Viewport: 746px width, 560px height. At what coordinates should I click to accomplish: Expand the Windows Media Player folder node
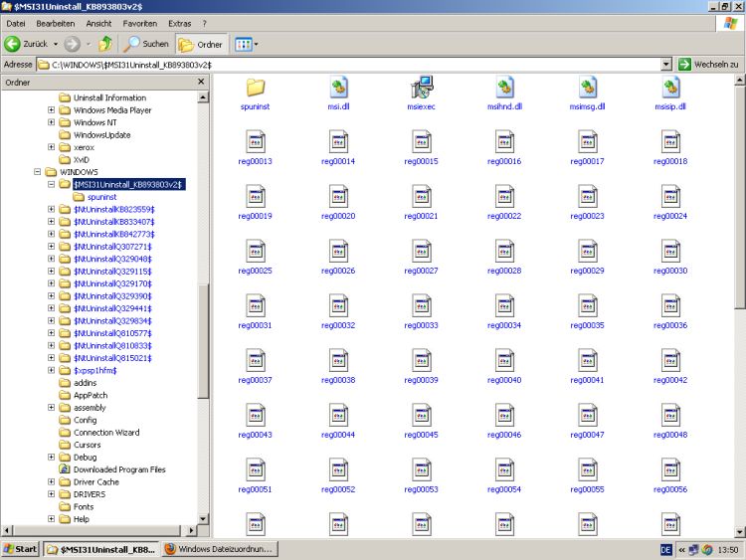[x=51, y=110]
